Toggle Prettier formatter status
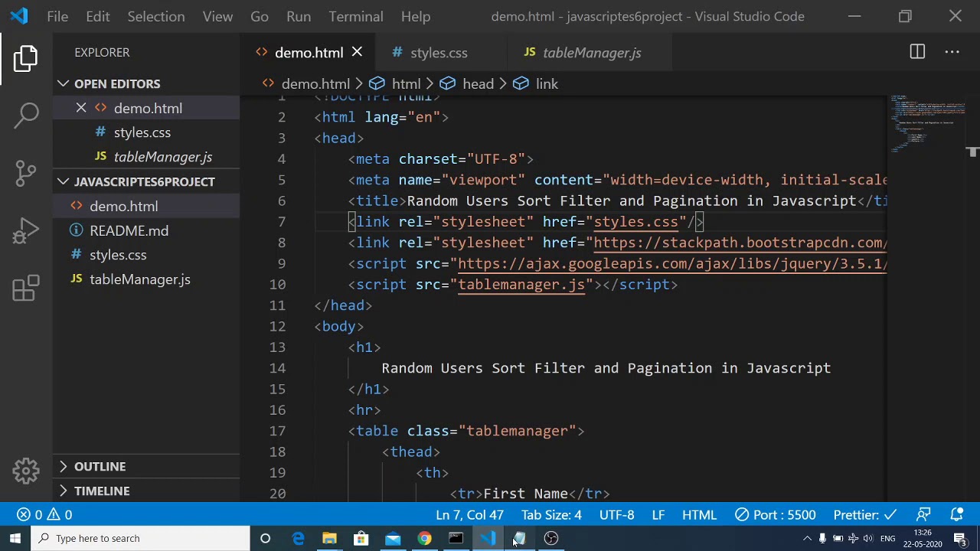 pyautogui.click(x=864, y=515)
